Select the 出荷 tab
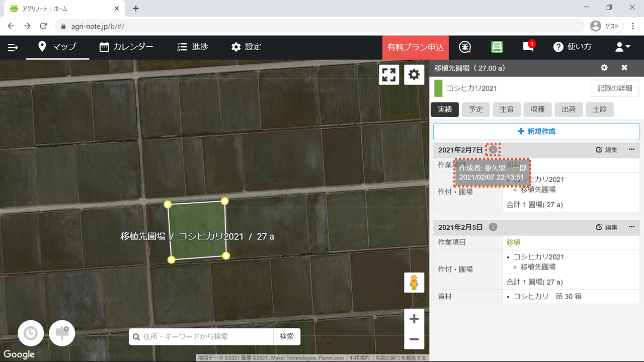This screenshot has height=362, width=644. pos(569,109)
